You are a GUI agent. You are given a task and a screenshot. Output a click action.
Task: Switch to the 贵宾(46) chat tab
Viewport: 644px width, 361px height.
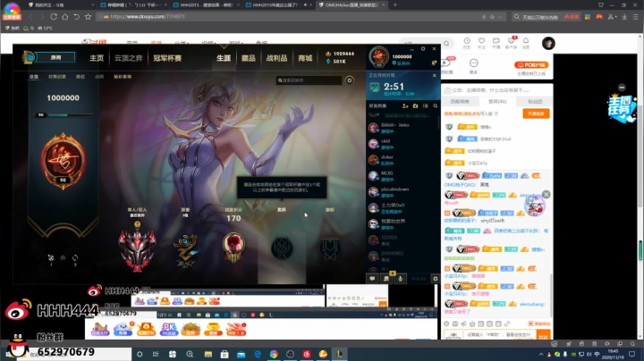point(497,101)
